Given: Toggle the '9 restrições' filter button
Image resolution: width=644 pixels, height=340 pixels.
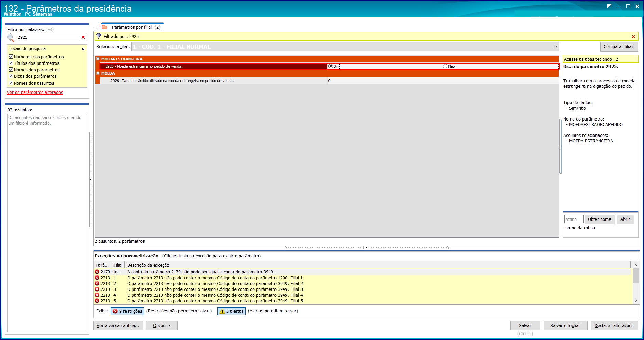Looking at the screenshot, I should tap(128, 311).
